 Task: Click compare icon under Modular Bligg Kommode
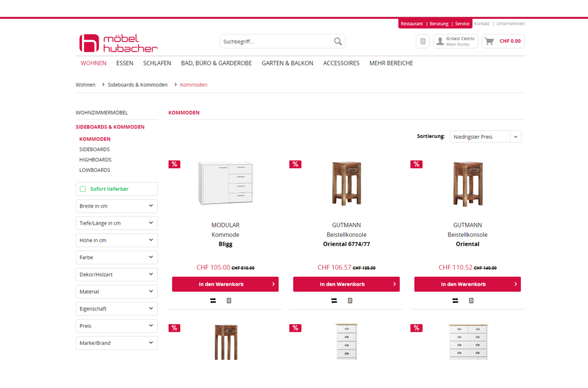[213, 301]
